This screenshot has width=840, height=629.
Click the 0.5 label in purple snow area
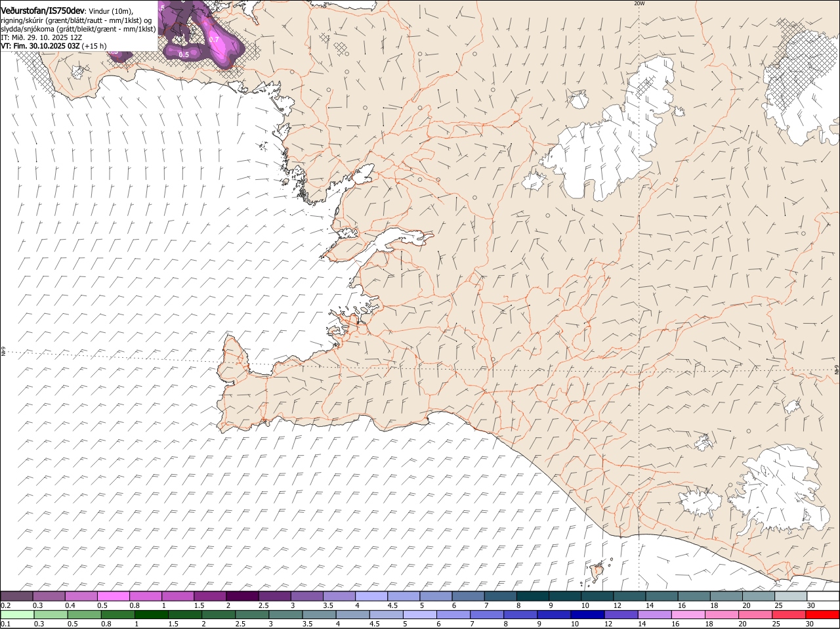click(x=184, y=54)
